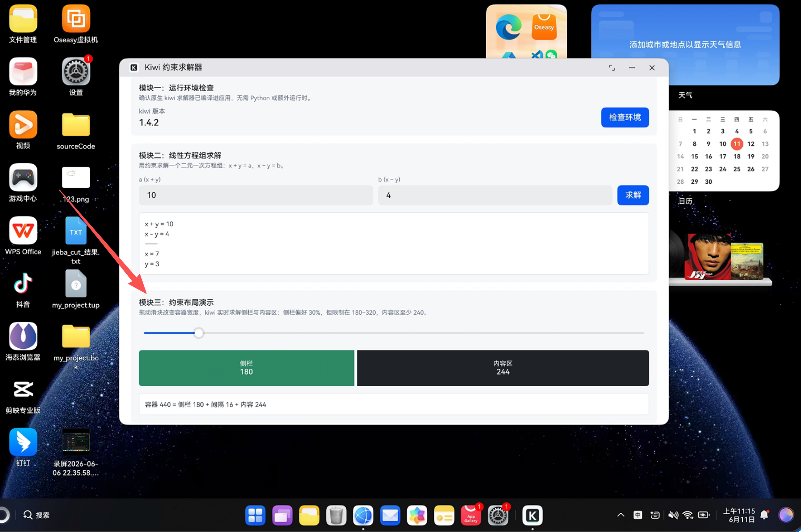Launch 钉钉 from the desktop
801x532 pixels.
(23, 442)
